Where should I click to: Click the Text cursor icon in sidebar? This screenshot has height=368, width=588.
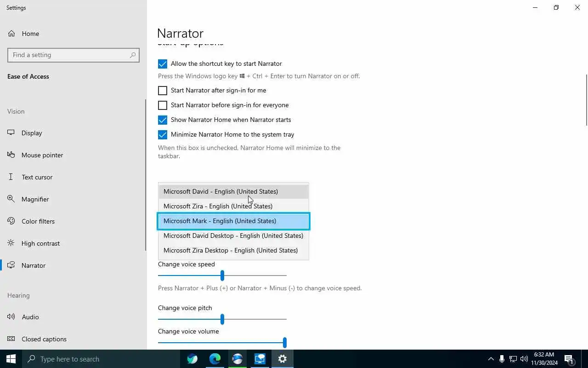click(11, 177)
